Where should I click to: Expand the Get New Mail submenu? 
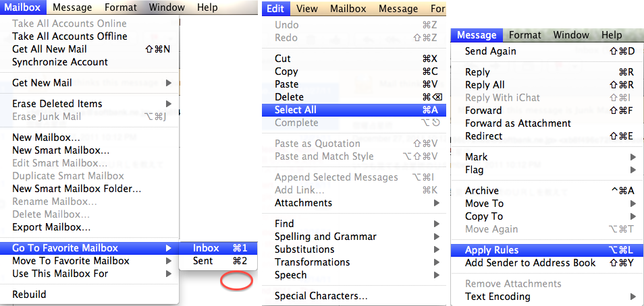pos(90,83)
